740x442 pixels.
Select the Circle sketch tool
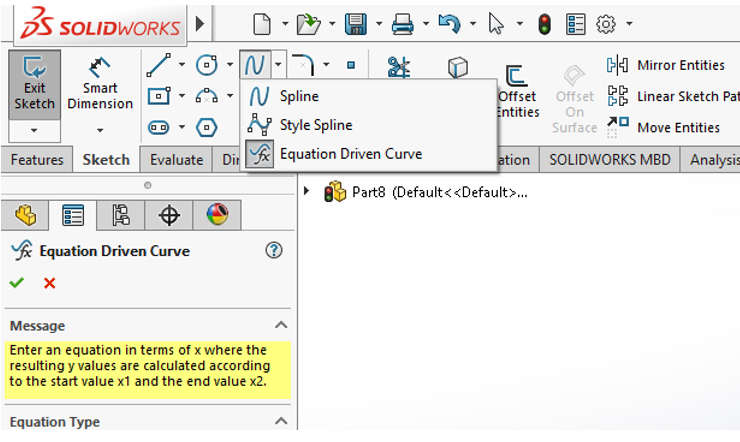pos(207,65)
